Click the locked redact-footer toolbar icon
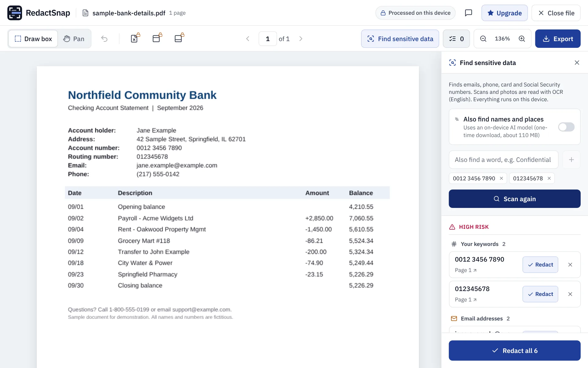 (179, 38)
